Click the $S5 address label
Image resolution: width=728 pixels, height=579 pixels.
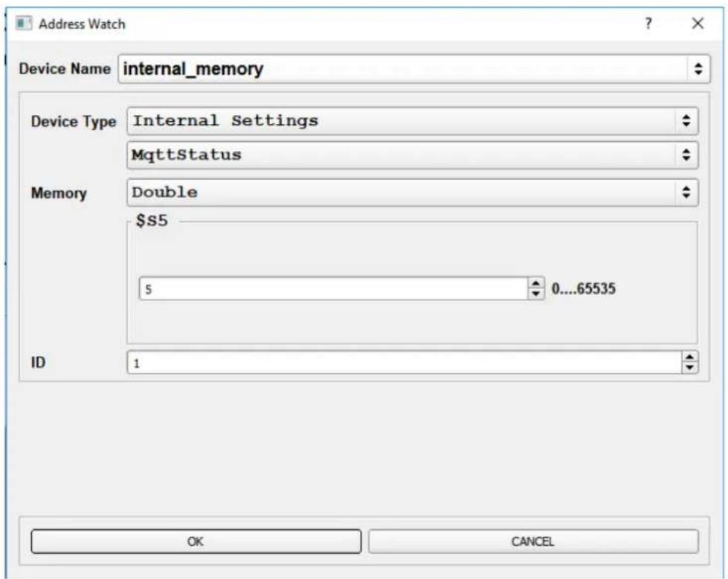(152, 220)
